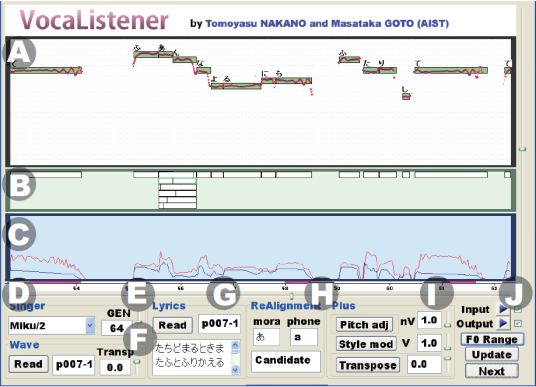Click the small timeline position handle below ruler
Screen dimensions: 536x387
pyautogui.click(x=292, y=296)
